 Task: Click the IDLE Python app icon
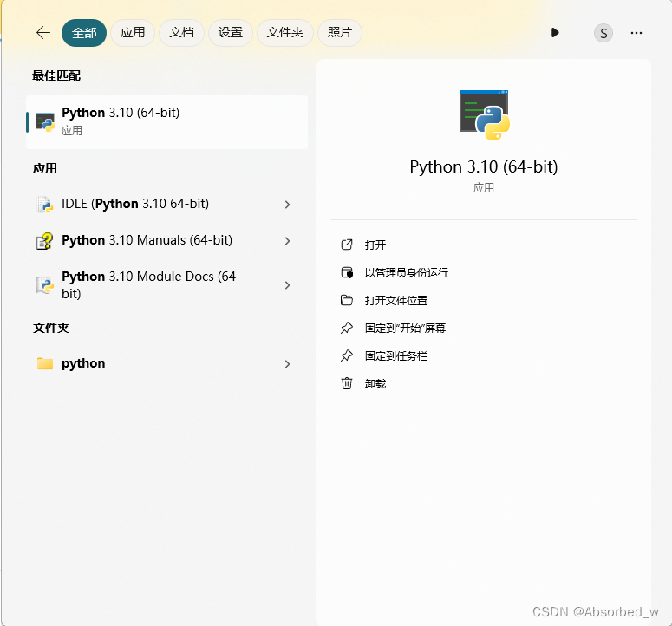click(x=44, y=205)
